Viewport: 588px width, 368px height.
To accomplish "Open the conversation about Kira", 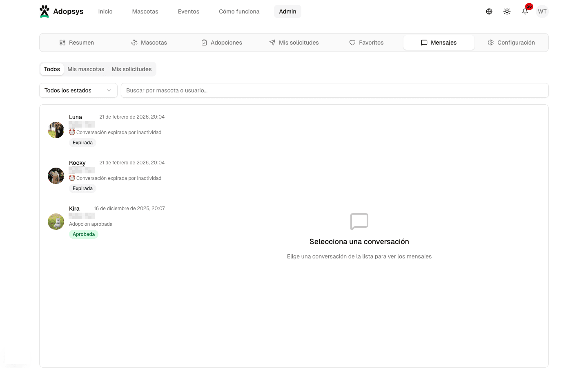I will pos(104,221).
